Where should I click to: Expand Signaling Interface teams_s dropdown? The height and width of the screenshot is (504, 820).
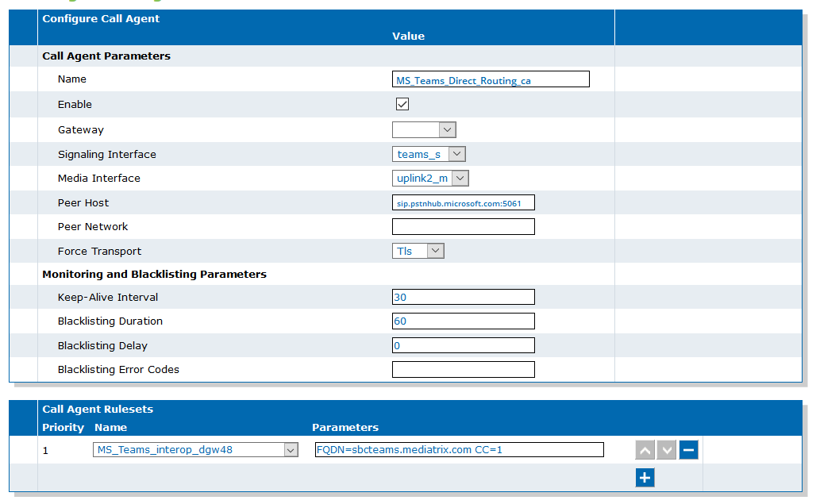point(429,154)
